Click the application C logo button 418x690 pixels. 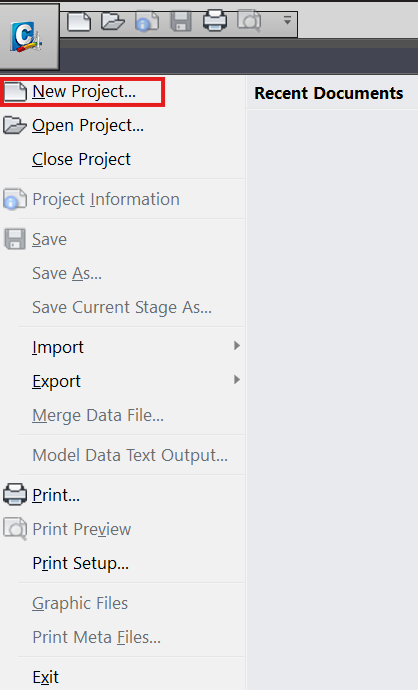click(x=29, y=37)
